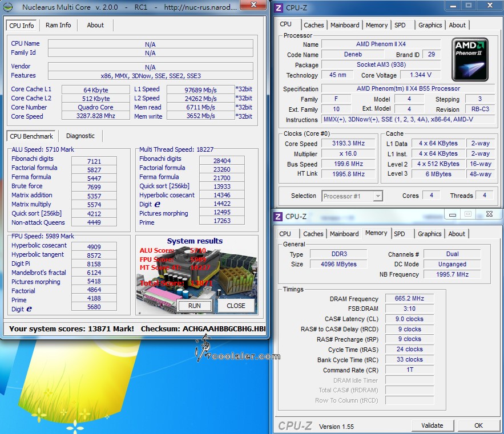The image size is (504, 434).
Task: Click the Multi Thread Prime value "17263"
Action: [x=222, y=221]
